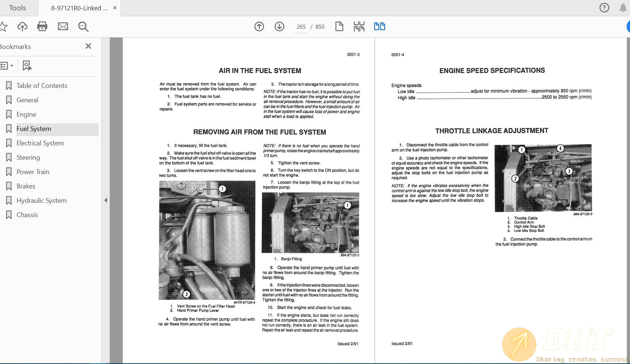Open the Fuel System bookmark
The image size is (630, 364).
point(34,128)
